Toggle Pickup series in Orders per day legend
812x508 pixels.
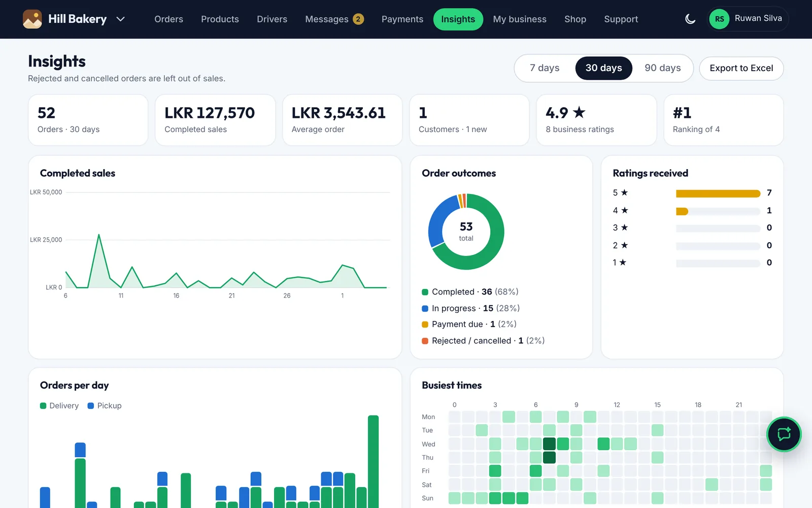(x=105, y=405)
